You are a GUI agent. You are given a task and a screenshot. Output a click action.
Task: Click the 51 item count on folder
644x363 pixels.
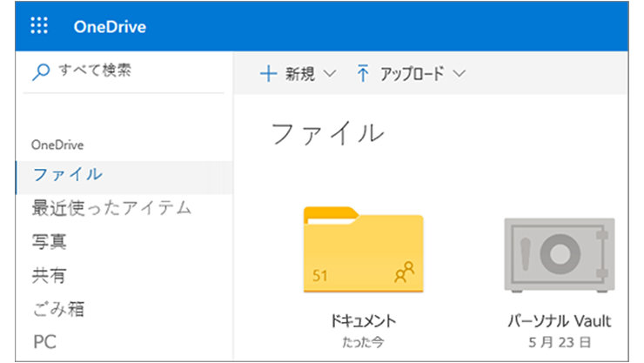[320, 276]
